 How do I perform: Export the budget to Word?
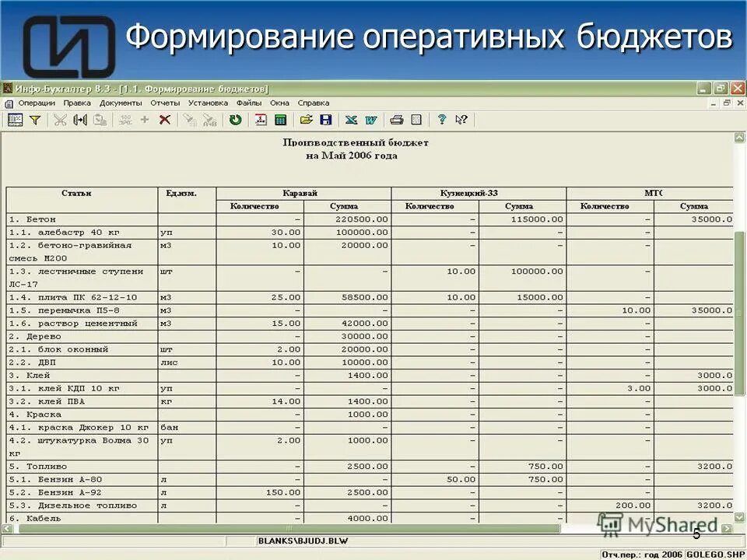[371, 119]
